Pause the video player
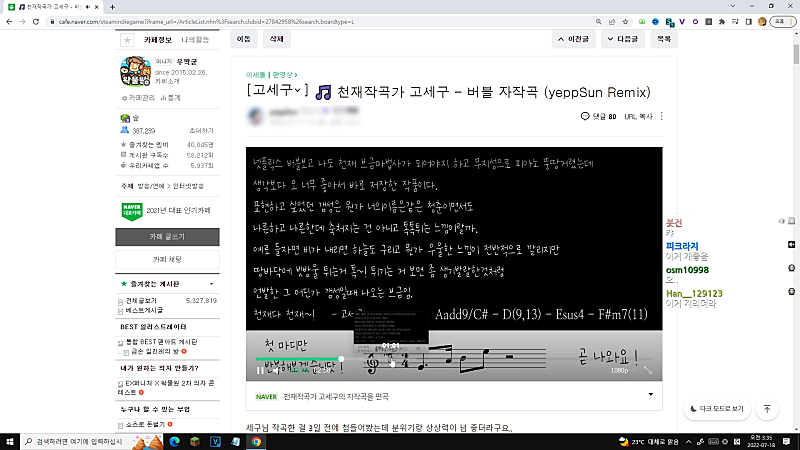800x450 pixels. pos(260,370)
